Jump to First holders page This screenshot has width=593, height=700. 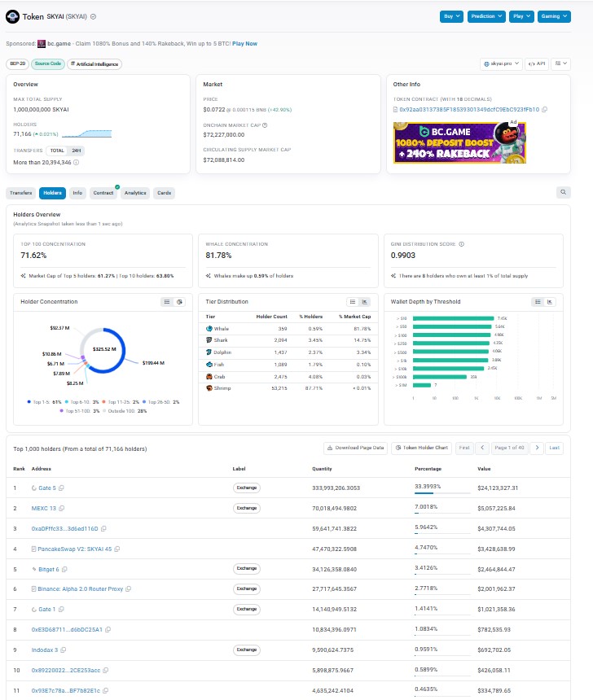[x=464, y=448]
